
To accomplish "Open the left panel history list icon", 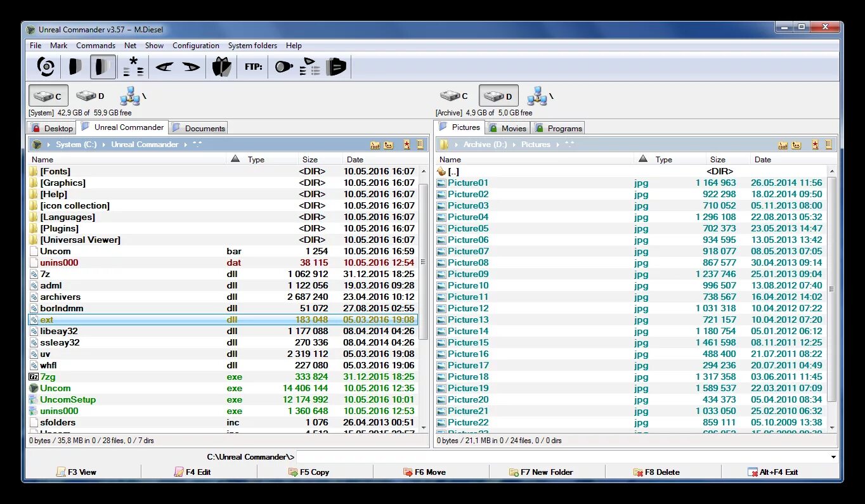I will (x=420, y=145).
